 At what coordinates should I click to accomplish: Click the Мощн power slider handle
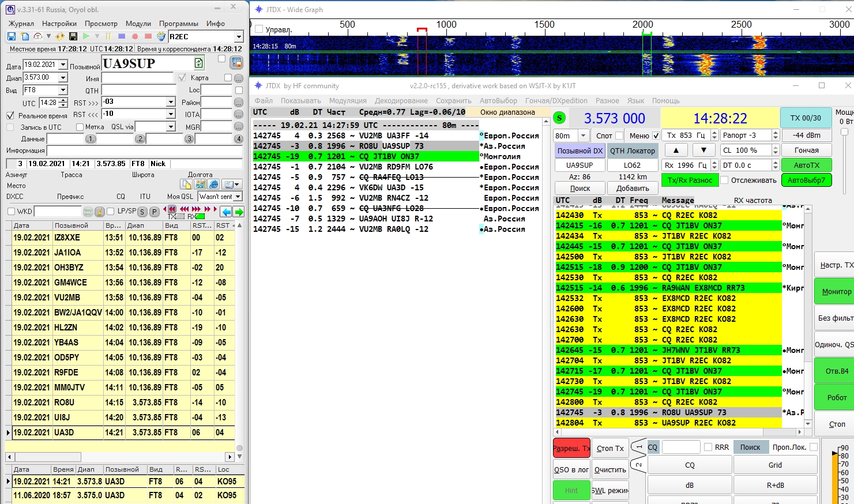pyautogui.click(x=845, y=132)
